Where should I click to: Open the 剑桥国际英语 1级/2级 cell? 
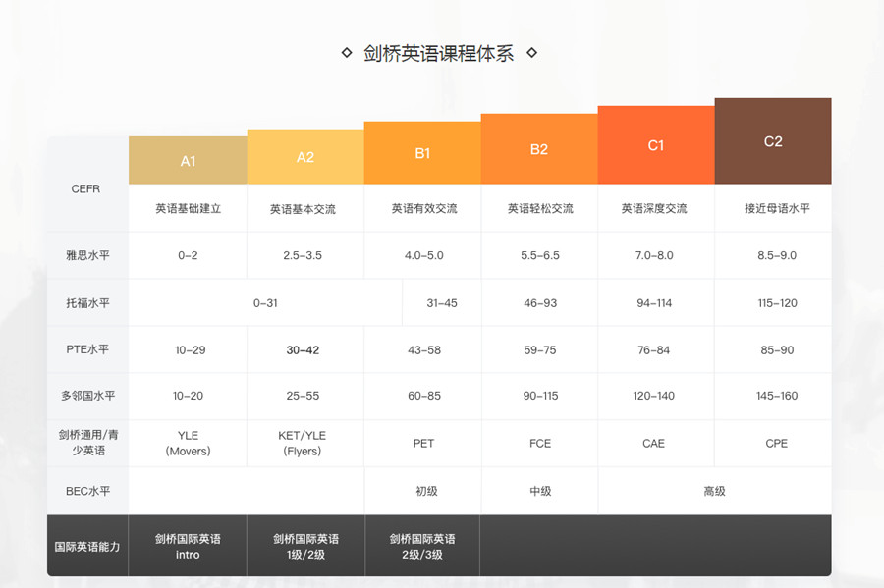coord(304,546)
